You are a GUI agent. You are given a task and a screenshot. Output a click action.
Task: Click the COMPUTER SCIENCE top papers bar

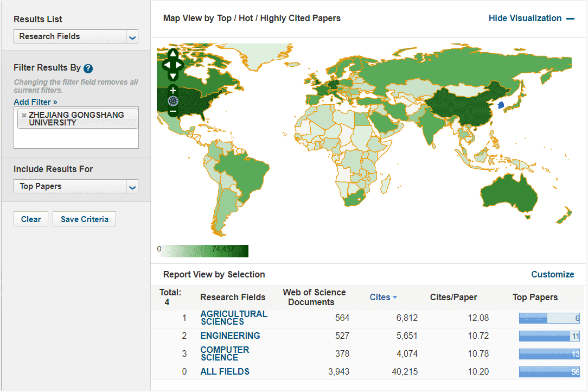click(549, 354)
